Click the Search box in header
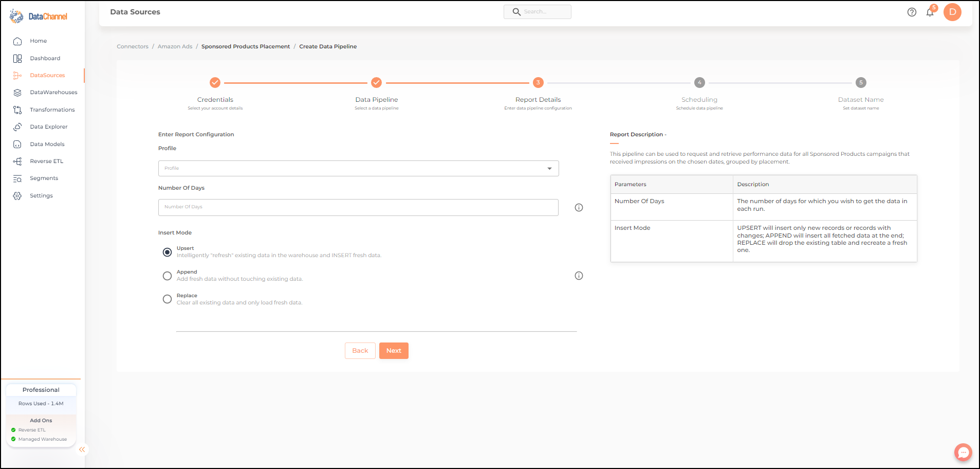980x469 pixels. pyautogui.click(x=538, y=12)
